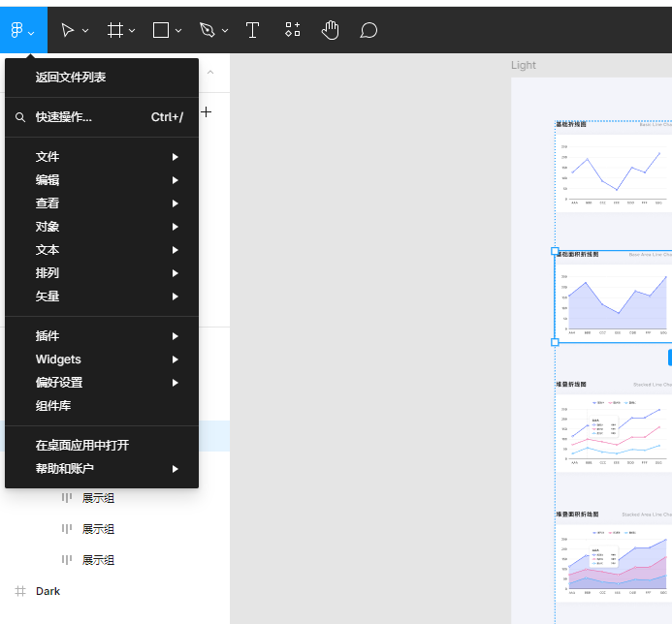
Task: Select the 基础面积折线图 chart on canvas
Action: (614, 296)
